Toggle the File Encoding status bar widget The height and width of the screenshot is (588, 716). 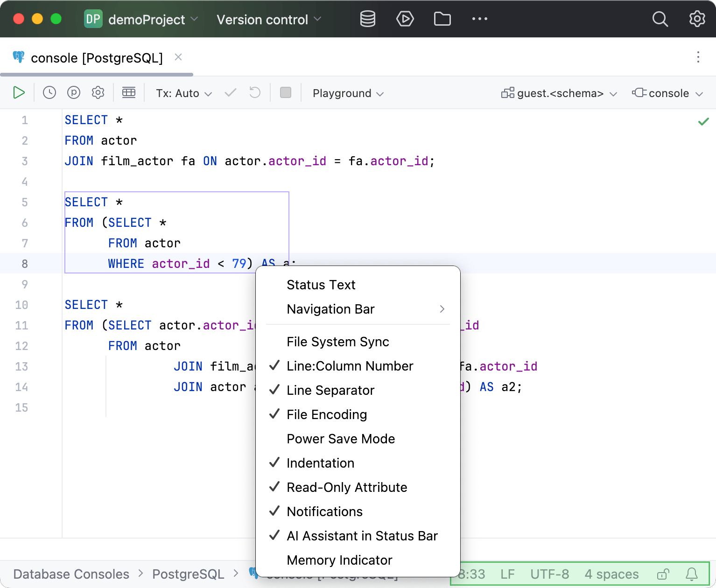coord(327,414)
